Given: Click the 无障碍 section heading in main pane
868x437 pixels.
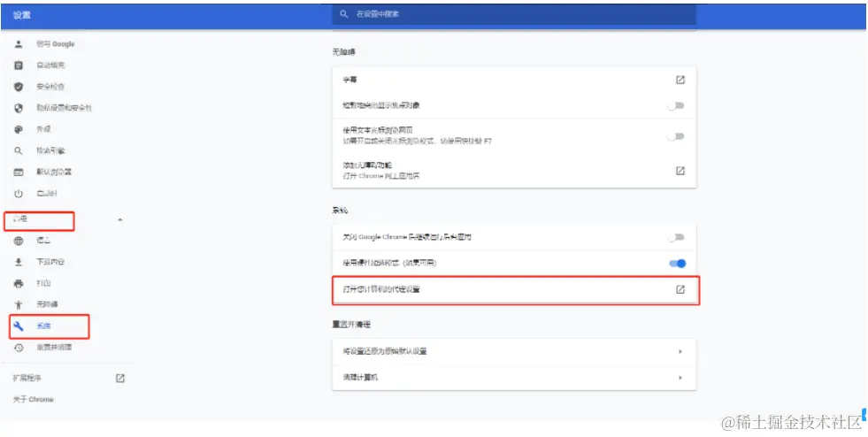Looking at the screenshot, I should coord(343,52).
